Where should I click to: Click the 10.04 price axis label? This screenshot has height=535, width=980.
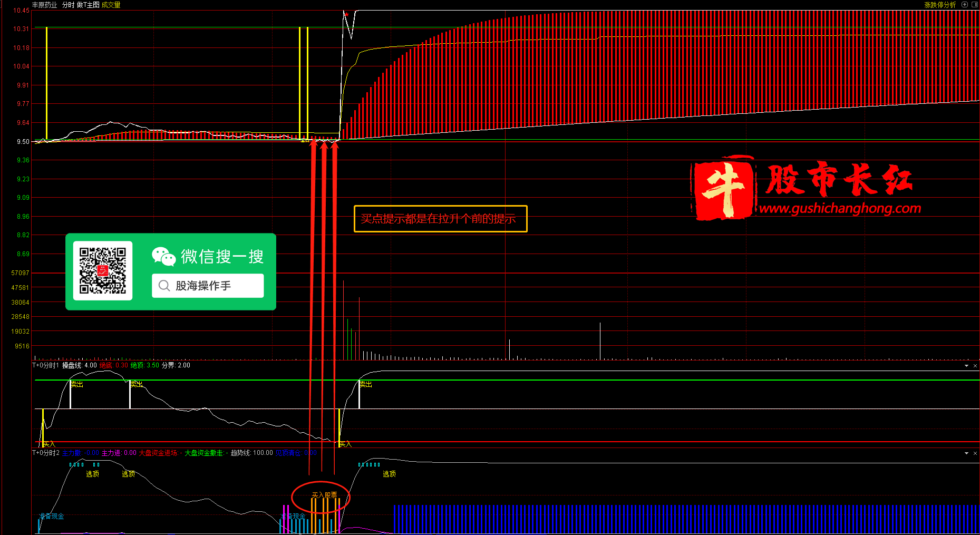21,66
